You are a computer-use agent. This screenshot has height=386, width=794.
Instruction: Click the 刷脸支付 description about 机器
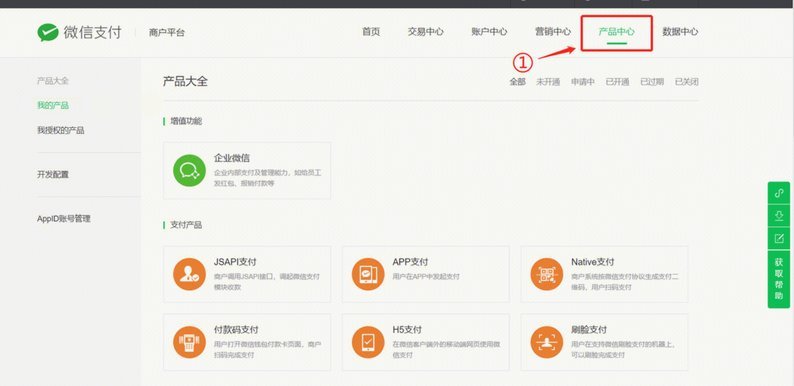(625, 350)
